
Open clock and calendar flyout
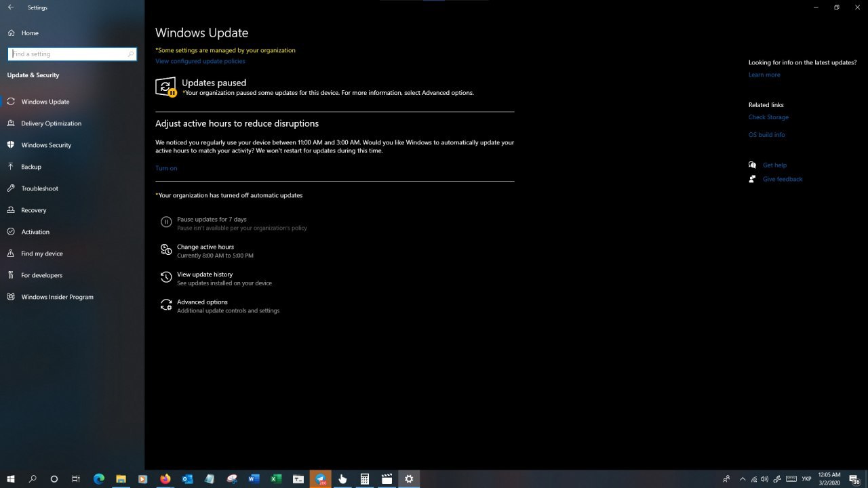829,479
